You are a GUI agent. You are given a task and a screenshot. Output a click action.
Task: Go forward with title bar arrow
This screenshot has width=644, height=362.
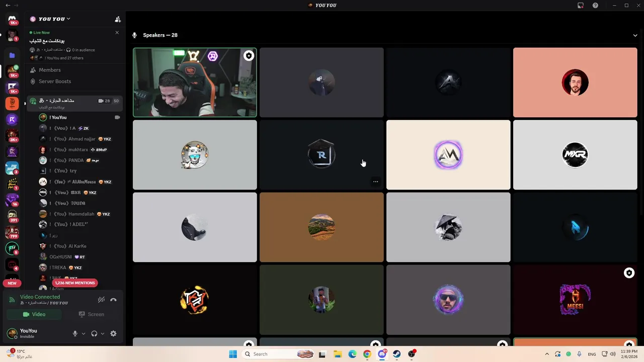[17, 6]
